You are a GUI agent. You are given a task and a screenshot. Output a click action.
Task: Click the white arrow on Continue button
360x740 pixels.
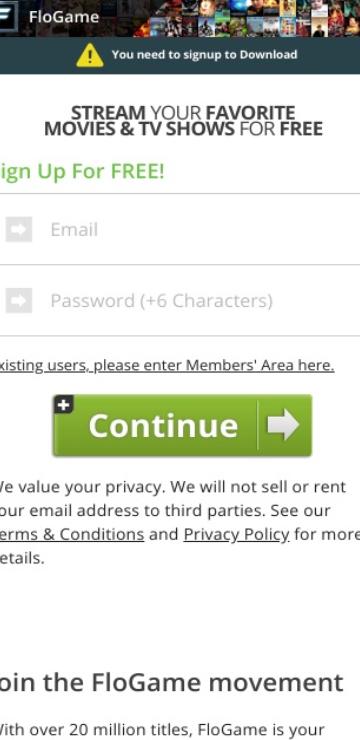[284, 425]
